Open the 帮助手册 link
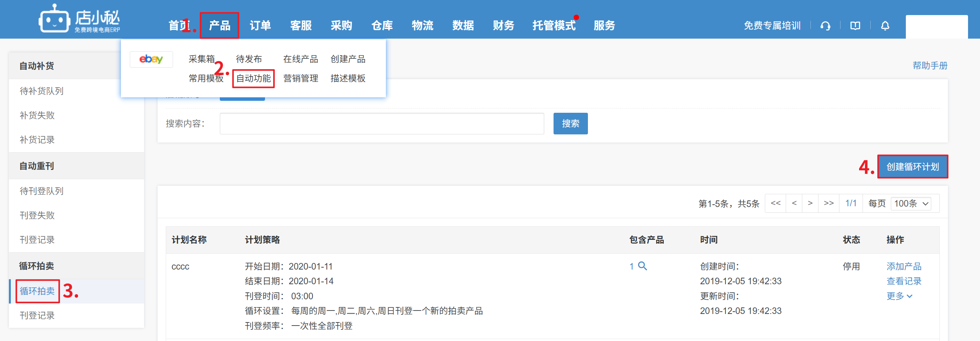The width and height of the screenshot is (980, 341). (x=930, y=66)
